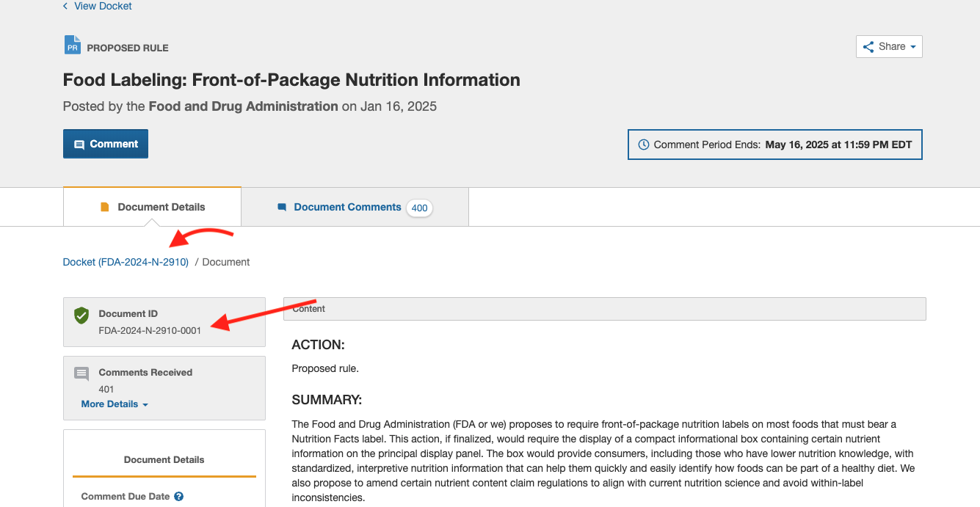This screenshot has width=980, height=507.
Task: Click the PR proposed rule document icon
Action: (72, 45)
